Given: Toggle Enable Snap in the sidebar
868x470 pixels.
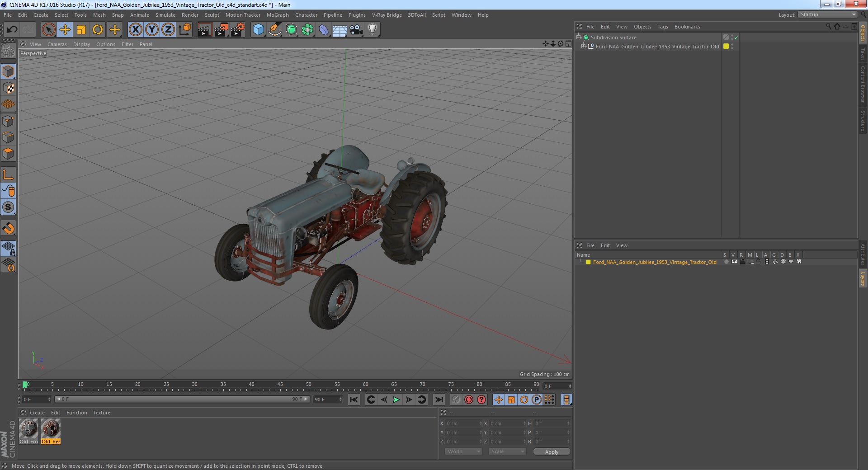Looking at the screenshot, I should [8, 207].
